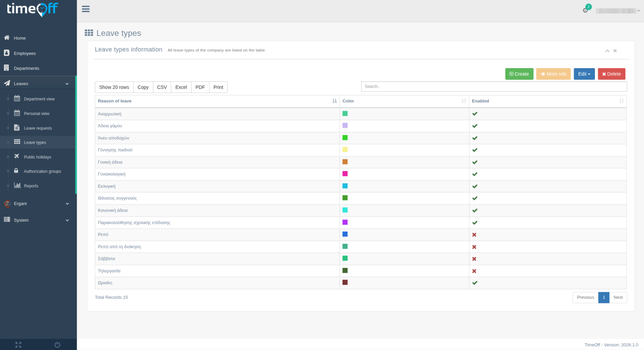Screen dimensions: 644x350
Task: Open the Public holidays page
Action: pyautogui.click(x=37, y=157)
